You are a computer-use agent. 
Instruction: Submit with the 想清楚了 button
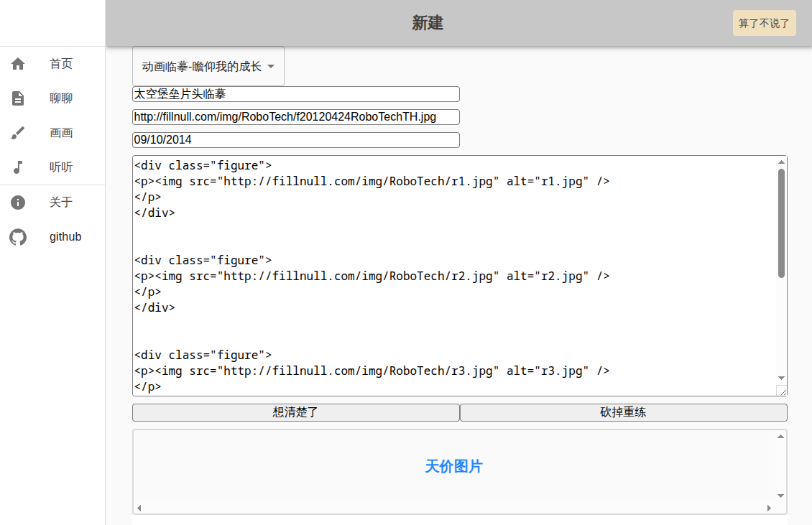tap(295, 413)
